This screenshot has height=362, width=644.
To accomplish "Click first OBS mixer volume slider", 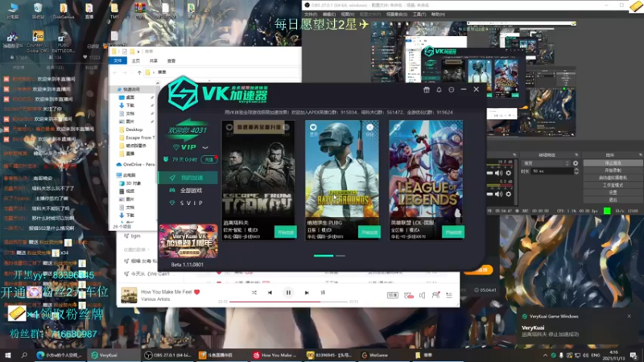I will [x=489, y=173].
